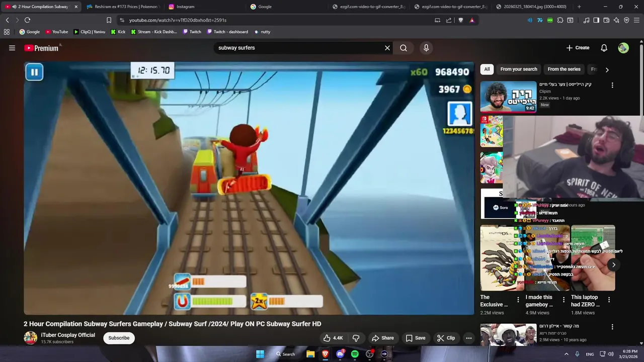Toggle the taskbar microphone mute indicator
This screenshot has width=644, height=362.
[x=577, y=354]
